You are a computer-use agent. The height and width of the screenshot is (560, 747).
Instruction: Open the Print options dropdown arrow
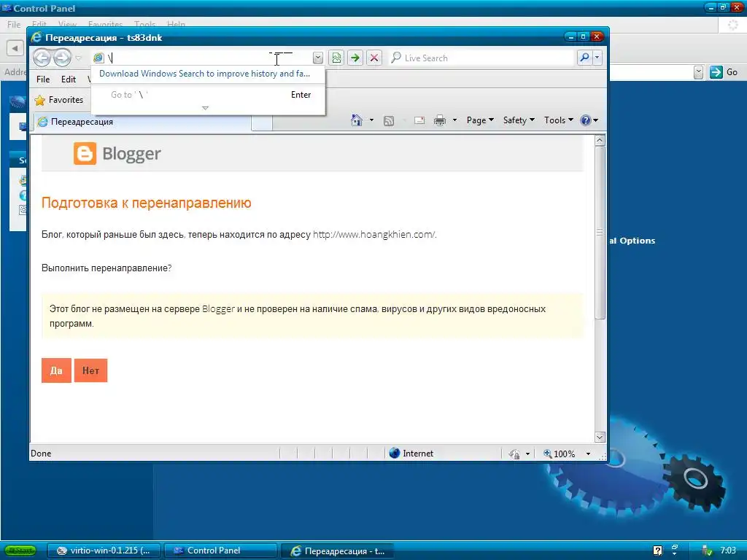(454, 120)
